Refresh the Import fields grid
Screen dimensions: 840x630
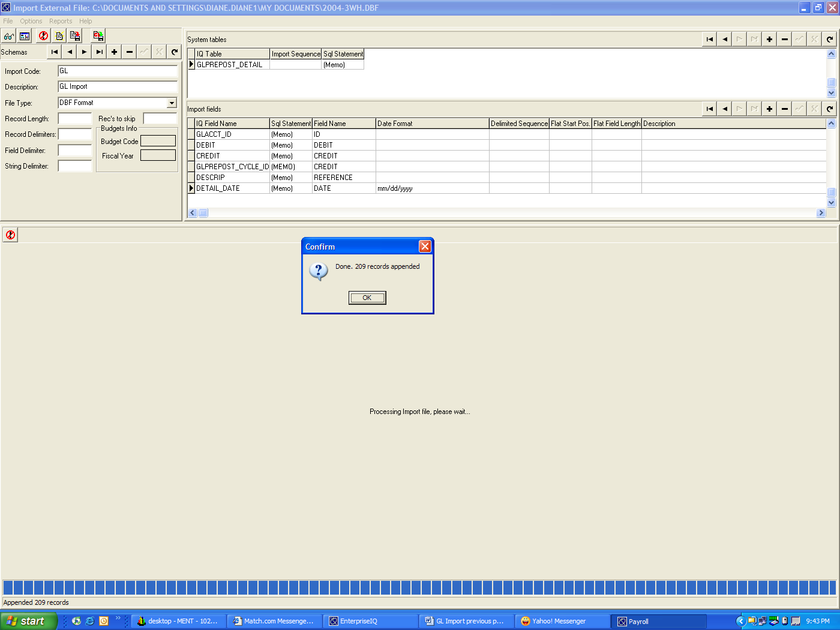tap(829, 109)
